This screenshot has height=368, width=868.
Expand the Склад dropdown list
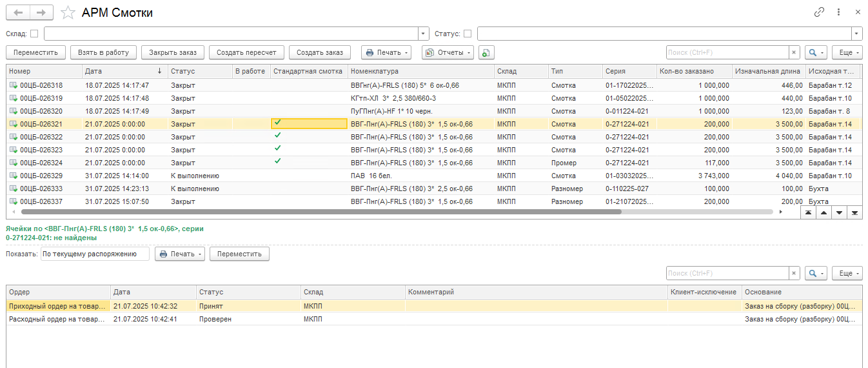[423, 34]
